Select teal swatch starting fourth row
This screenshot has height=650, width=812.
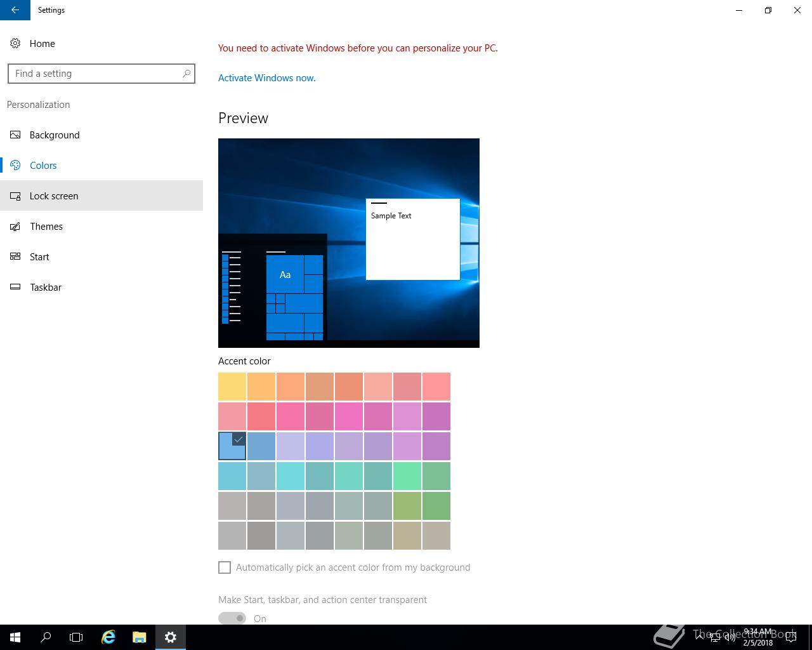[x=232, y=475]
